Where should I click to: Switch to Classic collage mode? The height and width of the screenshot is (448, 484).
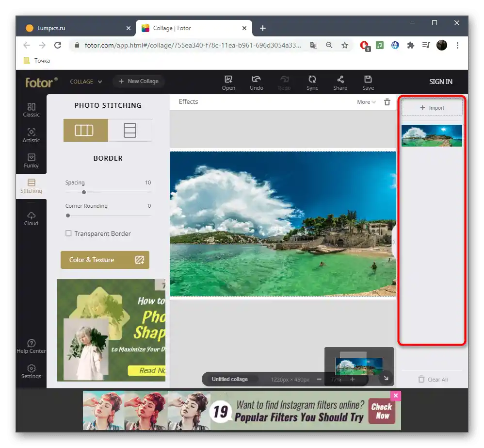31,110
